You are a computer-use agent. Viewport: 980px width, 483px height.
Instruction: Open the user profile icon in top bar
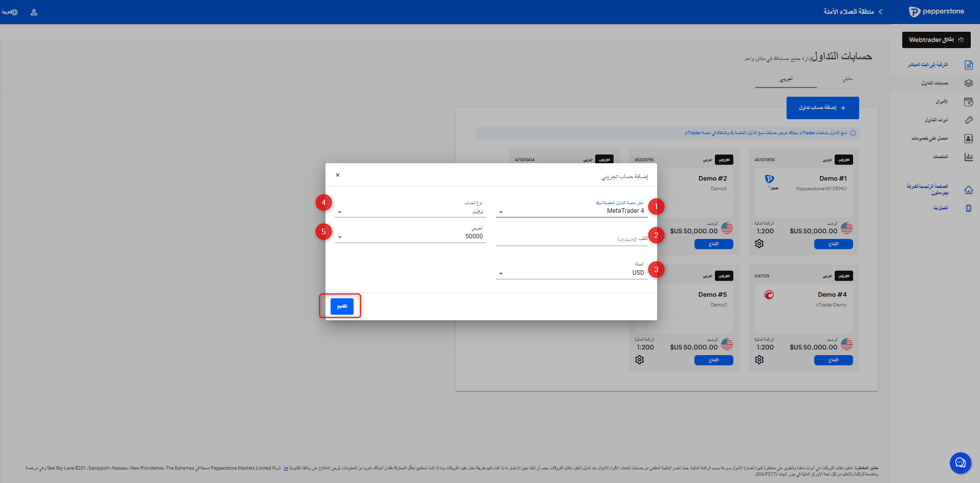pyautogui.click(x=34, y=12)
